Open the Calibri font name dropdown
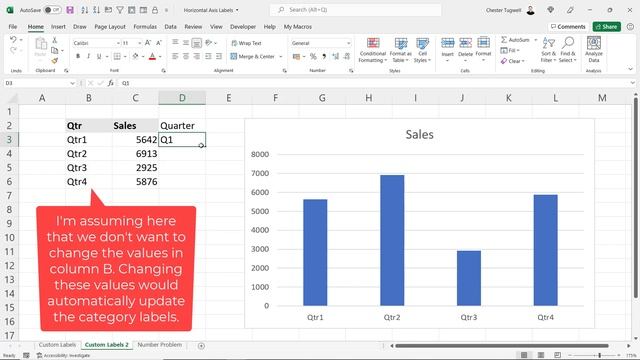640x360 pixels. click(118, 43)
